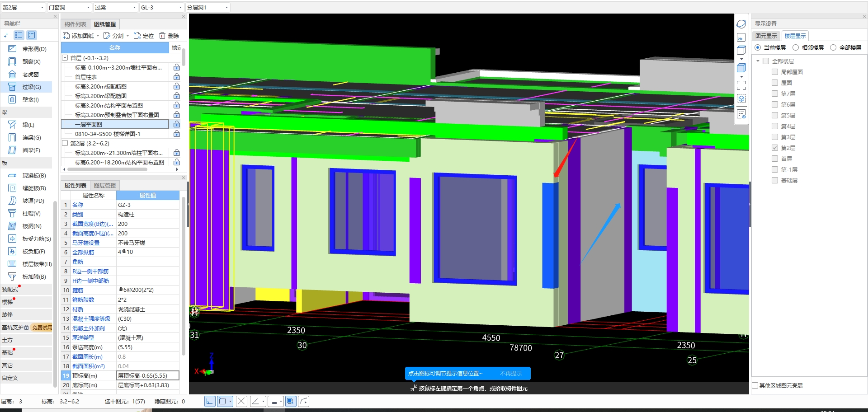Enable 其他区域图元亮显 checkbox
This screenshot has width=868, height=412.
(x=755, y=385)
